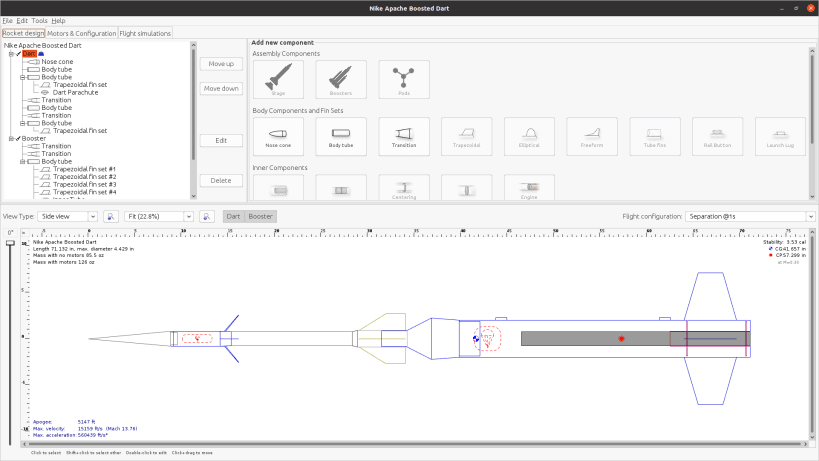Click the Move up button
This screenshot has height=461, width=819.
(221, 64)
